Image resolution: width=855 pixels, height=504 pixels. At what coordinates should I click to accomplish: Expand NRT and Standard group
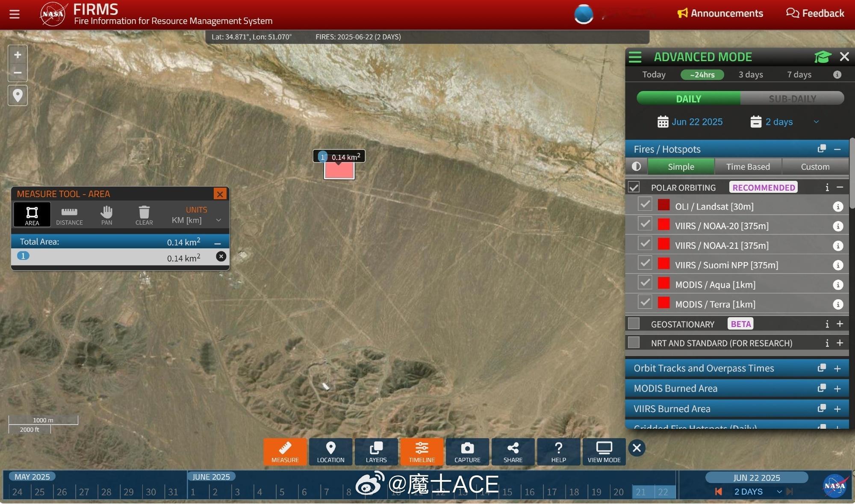coord(840,343)
